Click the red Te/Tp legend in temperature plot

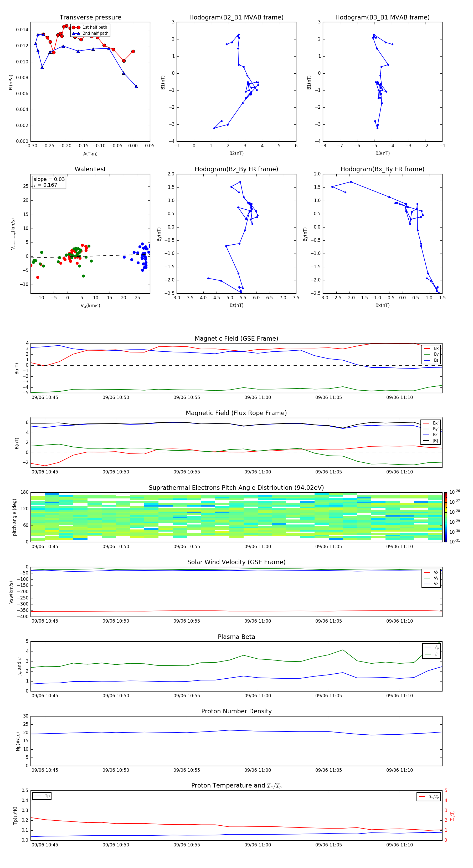click(x=429, y=796)
